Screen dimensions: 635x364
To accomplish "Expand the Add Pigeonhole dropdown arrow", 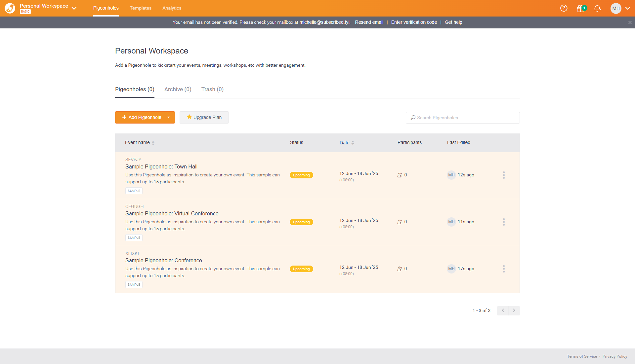I will [169, 117].
